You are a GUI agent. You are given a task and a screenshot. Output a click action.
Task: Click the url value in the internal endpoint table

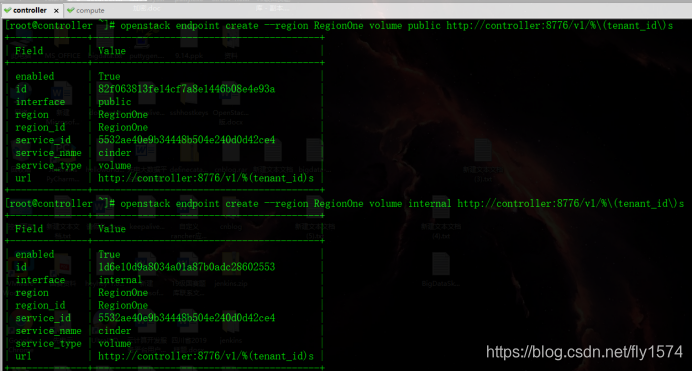pos(206,356)
